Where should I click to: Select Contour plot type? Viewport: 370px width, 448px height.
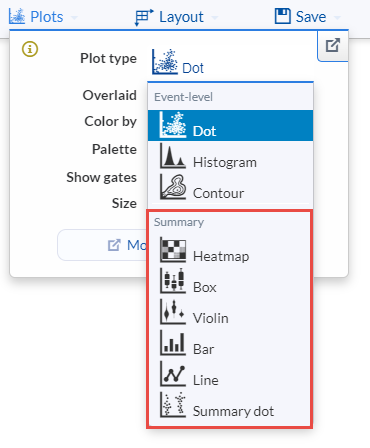click(230, 187)
